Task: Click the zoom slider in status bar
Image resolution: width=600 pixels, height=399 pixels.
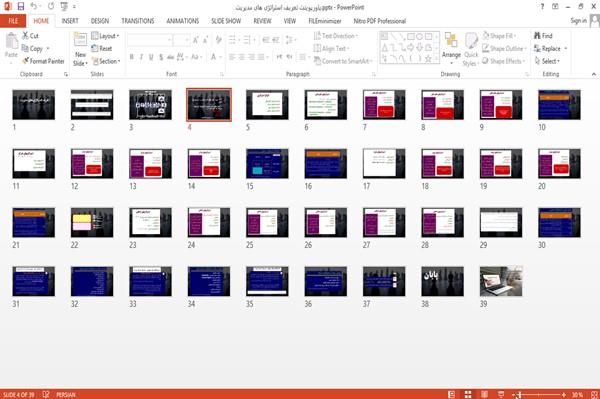Action: [539, 394]
